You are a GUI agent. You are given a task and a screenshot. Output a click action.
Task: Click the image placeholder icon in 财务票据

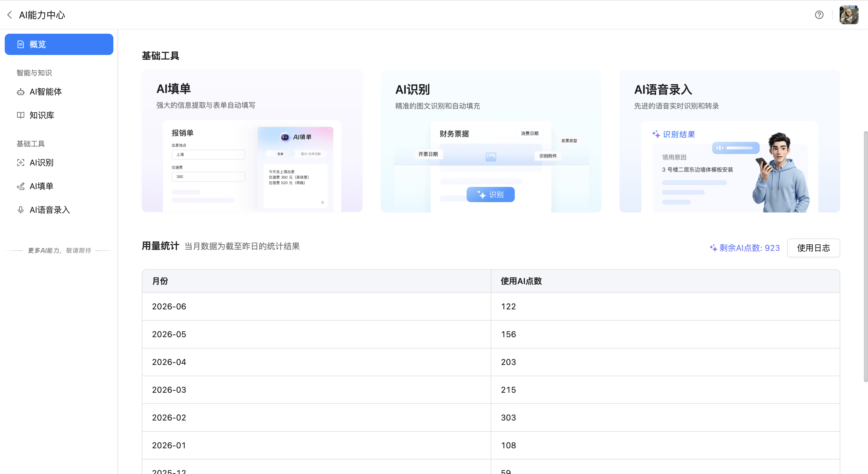coord(491,157)
